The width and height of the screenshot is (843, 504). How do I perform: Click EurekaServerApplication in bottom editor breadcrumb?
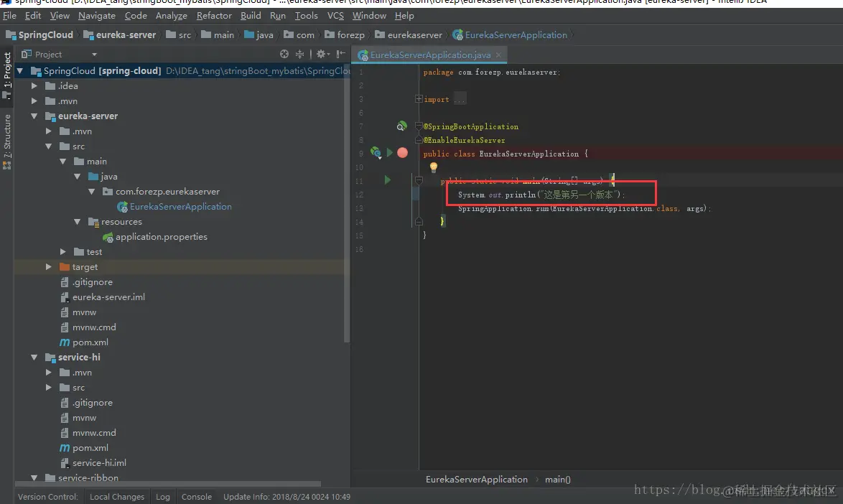[476, 480]
